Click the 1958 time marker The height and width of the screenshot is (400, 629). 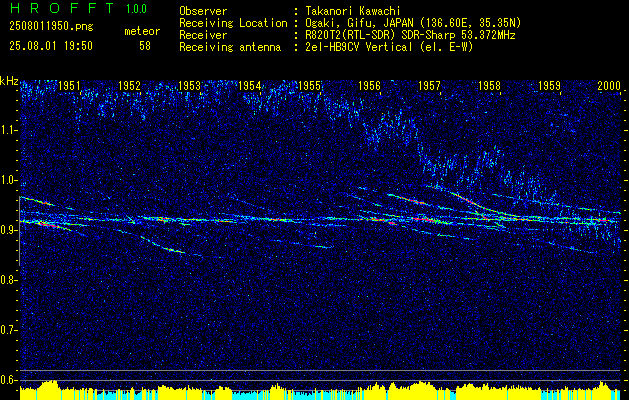[489, 85]
